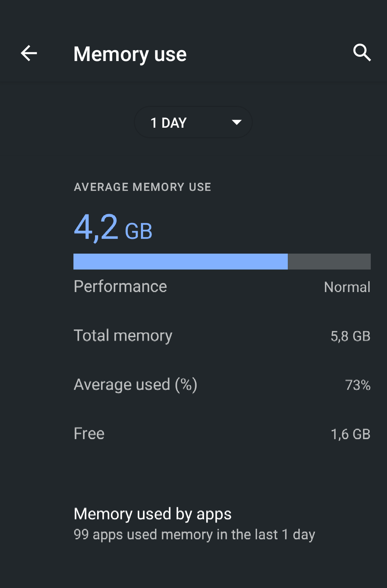Image resolution: width=387 pixels, height=588 pixels.
Task: Tap the dropdown arrow beside 1 DAY
Action: pyautogui.click(x=236, y=122)
